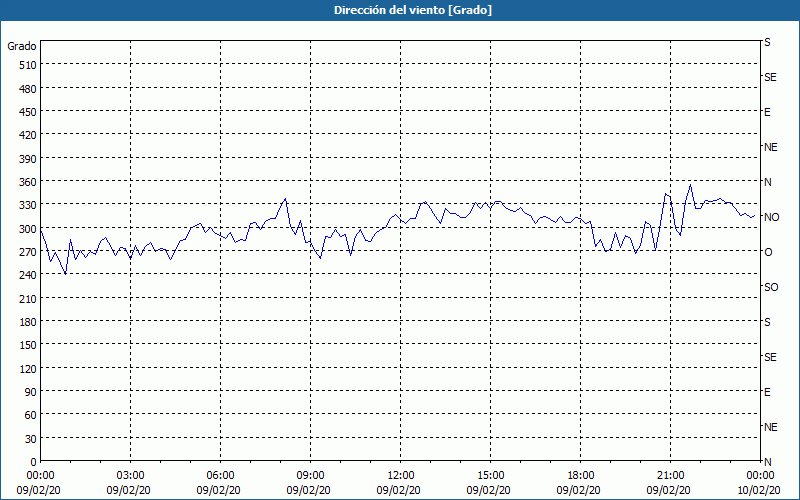Image resolution: width=800 pixels, height=500 pixels.
Task: Select the 'N' compass label at 360 level
Action: [767, 182]
